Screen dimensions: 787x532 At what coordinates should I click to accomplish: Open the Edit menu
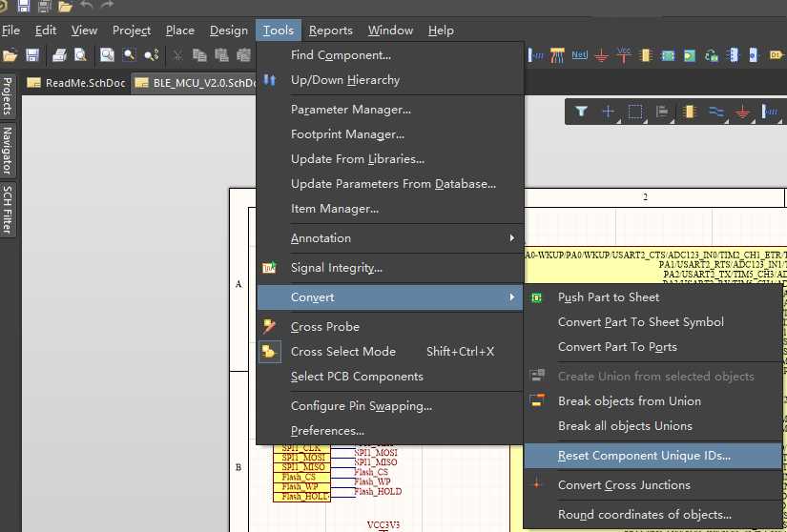pyautogui.click(x=46, y=31)
